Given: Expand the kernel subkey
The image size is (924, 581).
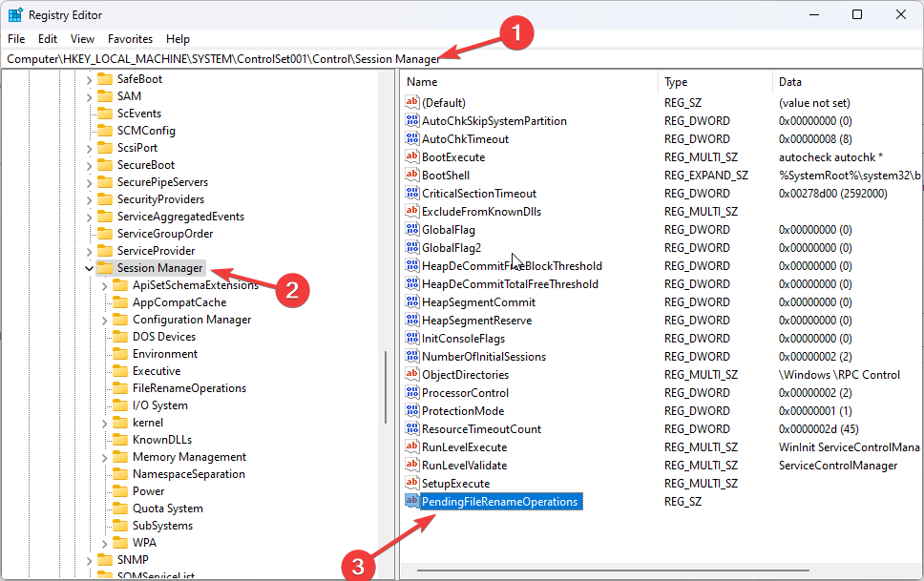Looking at the screenshot, I should 104,423.
